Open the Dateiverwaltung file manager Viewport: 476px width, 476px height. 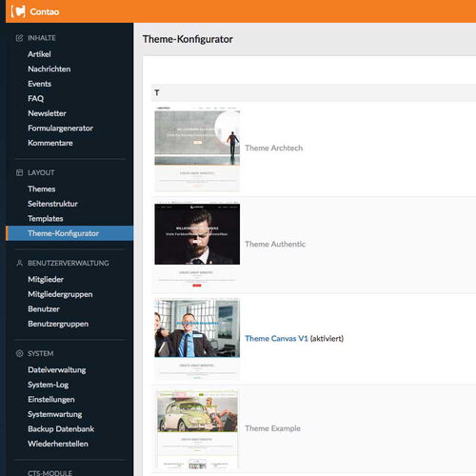[57, 370]
